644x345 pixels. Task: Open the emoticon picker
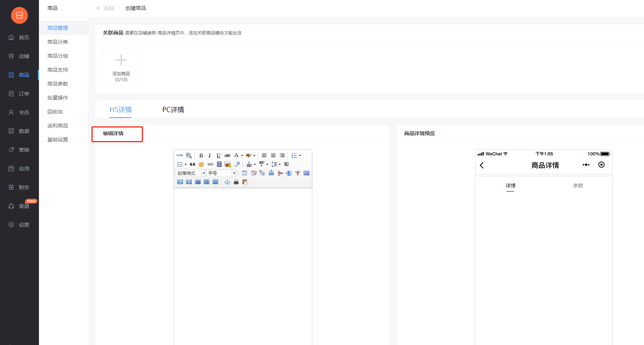tap(201, 164)
